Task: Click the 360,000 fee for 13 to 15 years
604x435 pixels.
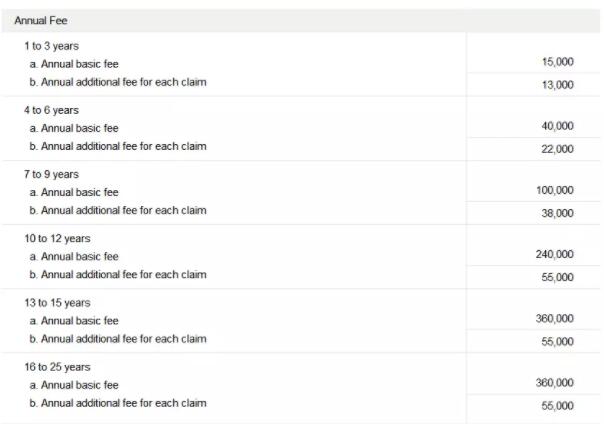Action: point(555,318)
